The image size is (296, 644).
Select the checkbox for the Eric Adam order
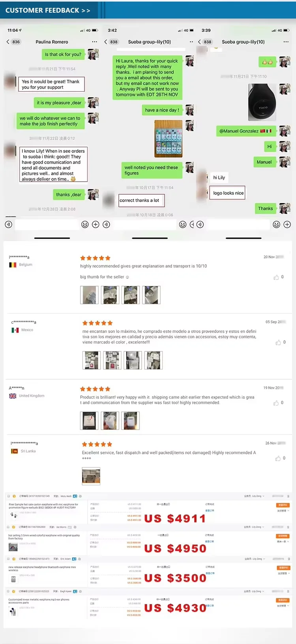click(x=9, y=559)
